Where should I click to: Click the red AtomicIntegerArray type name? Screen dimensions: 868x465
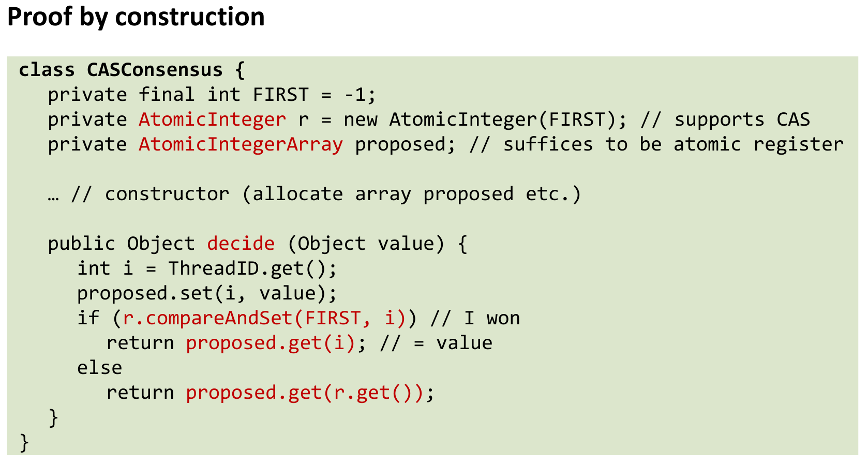click(x=241, y=144)
